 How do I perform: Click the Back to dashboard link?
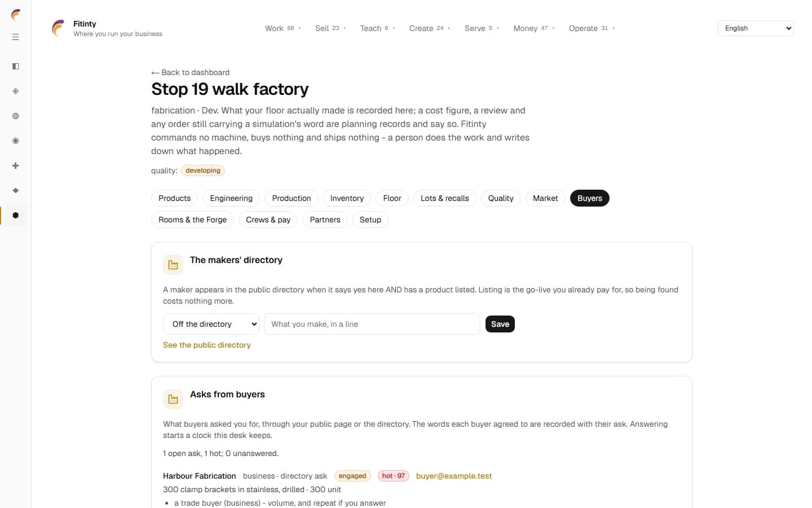coord(190,72)
